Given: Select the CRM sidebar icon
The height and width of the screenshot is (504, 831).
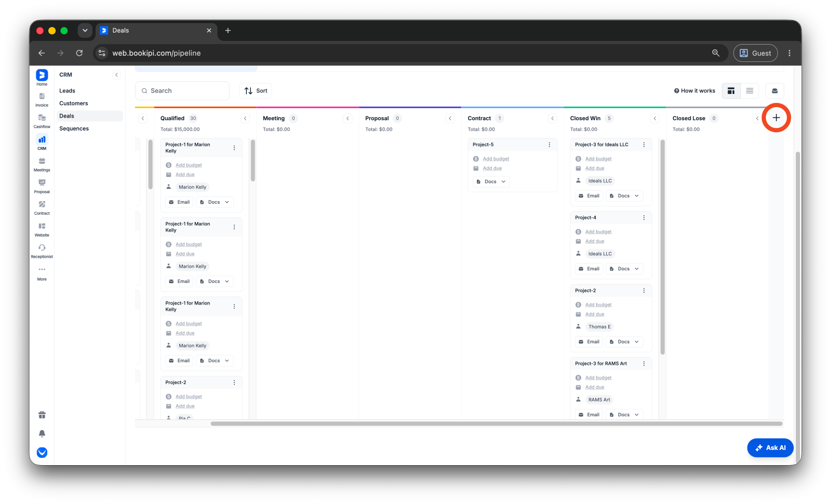Looking at the screenshot, I should (42, 140).
